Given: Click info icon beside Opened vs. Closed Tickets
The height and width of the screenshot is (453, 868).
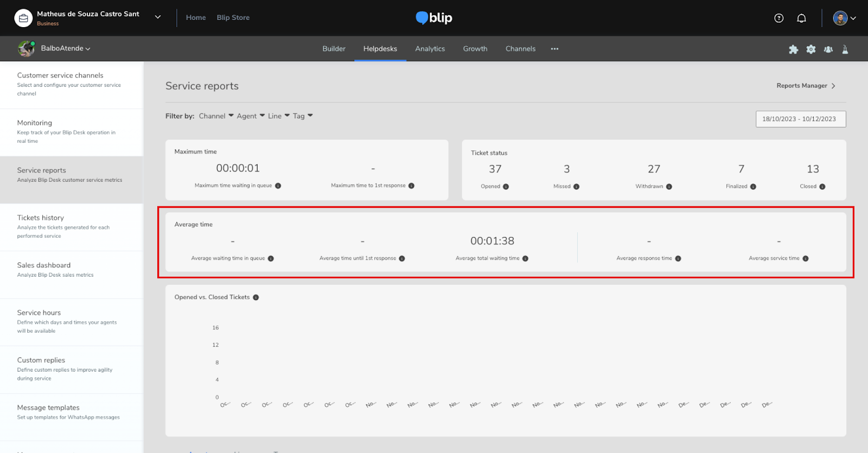Looking at the screenshot, I should pyautogui.click(x=256, y=297).
